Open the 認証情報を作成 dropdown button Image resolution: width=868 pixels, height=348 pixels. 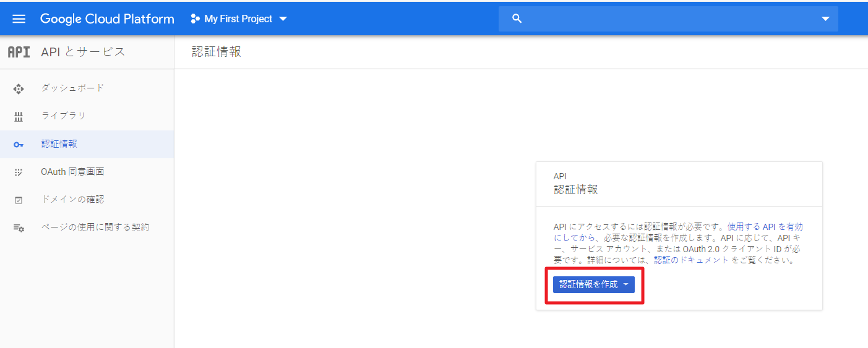[593, 284]
